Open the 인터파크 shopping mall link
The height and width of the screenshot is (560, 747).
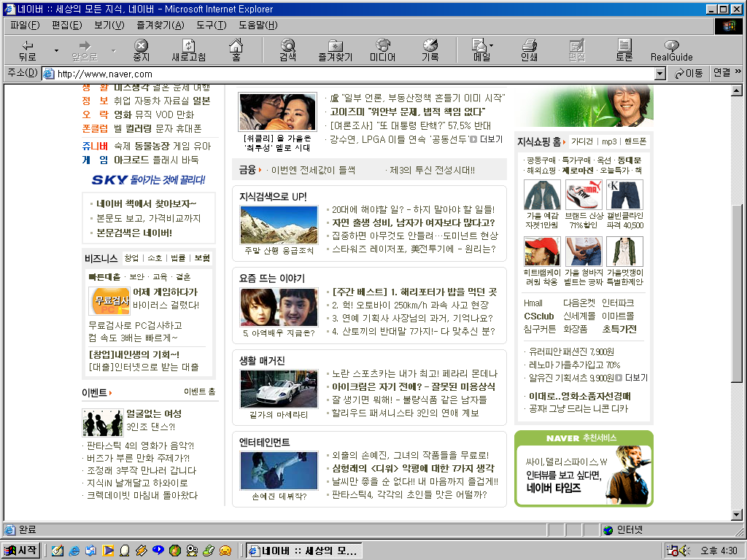pos(617,303)
